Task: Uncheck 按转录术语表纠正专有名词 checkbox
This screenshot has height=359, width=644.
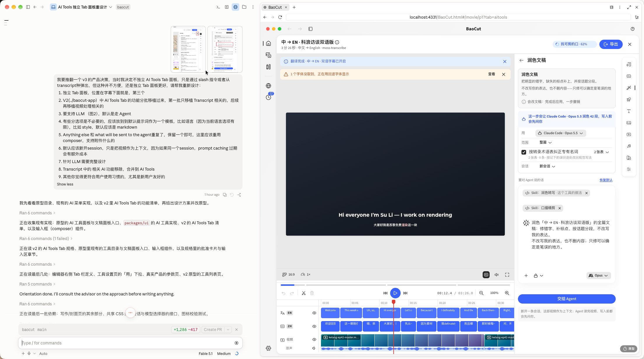Action: pyautogui.click(x=524, y=152)
